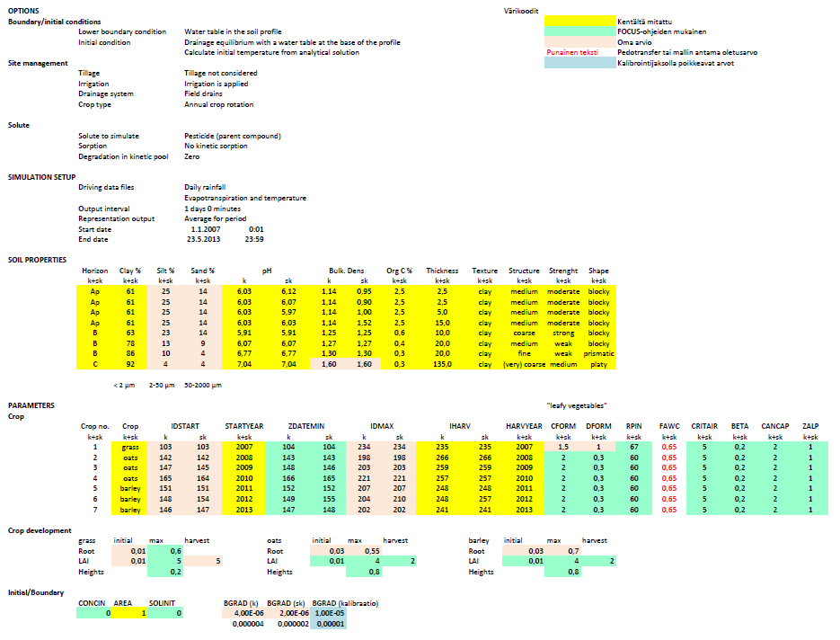The image size is (840, 640).
Task: Select the 'prismatic' shape cell
Action: click(598, 354)
